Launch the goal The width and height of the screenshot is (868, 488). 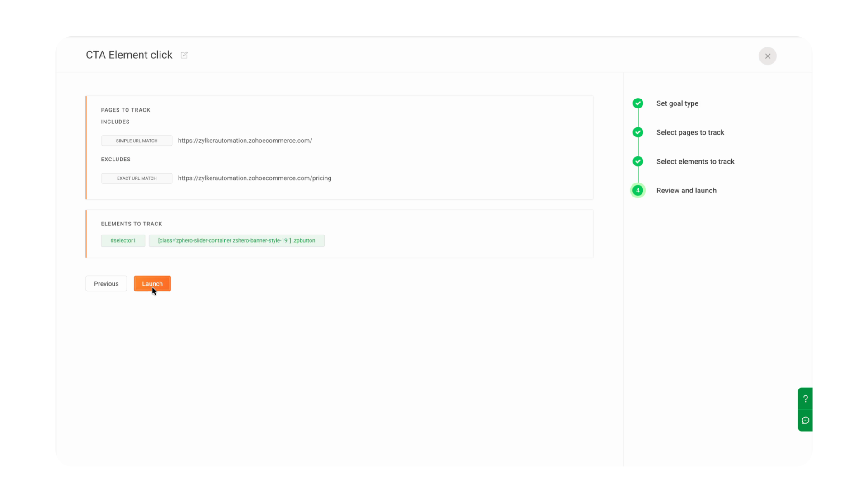pos(152,283)
